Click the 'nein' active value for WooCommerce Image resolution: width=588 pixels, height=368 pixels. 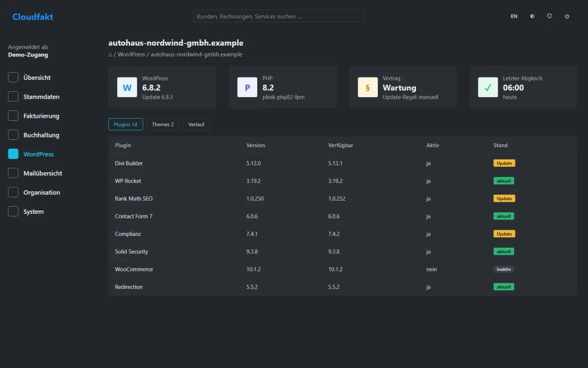432,269
